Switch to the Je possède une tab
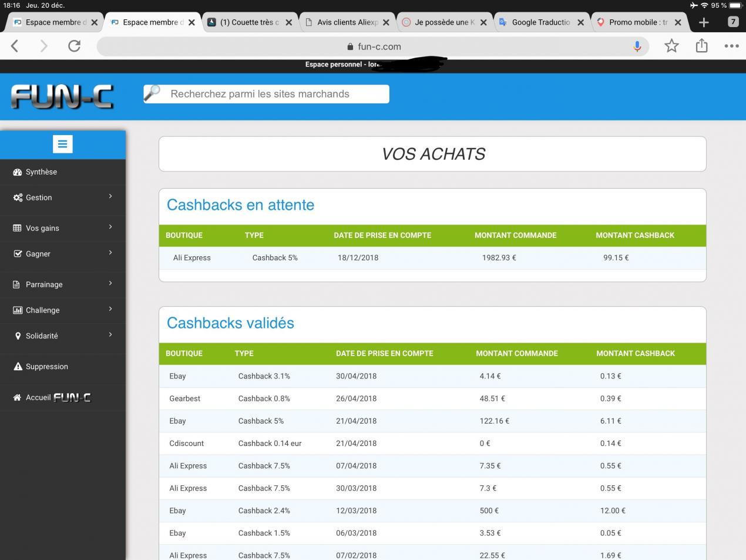 (445, 22)
